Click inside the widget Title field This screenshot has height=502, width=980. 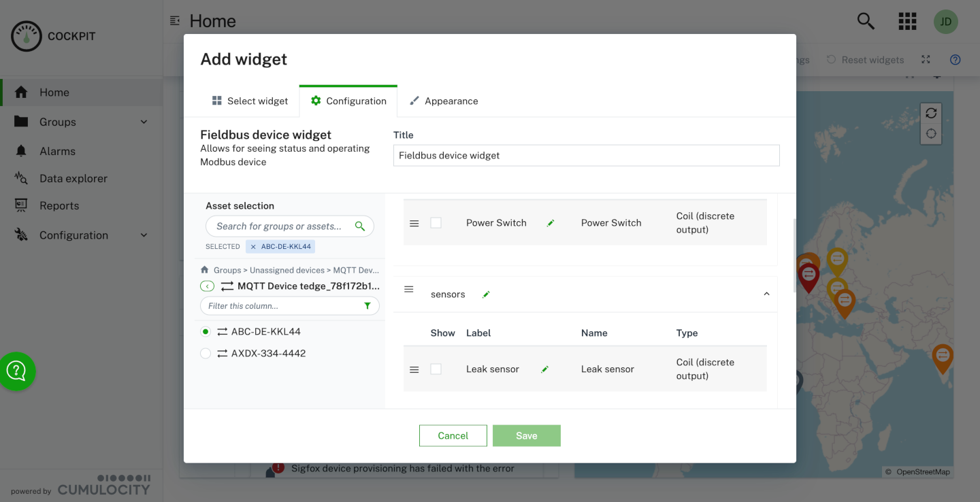[586, 155]
